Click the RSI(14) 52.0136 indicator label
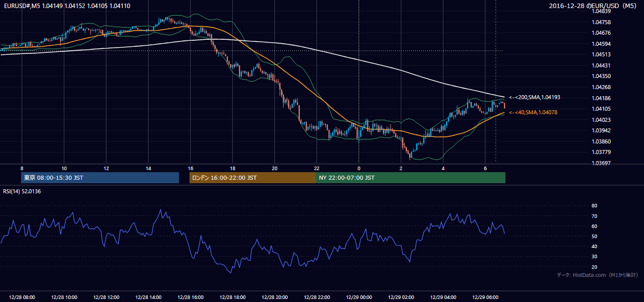This screenshot has height=302, width=644. pyautogui.click(x=22, y=191)
